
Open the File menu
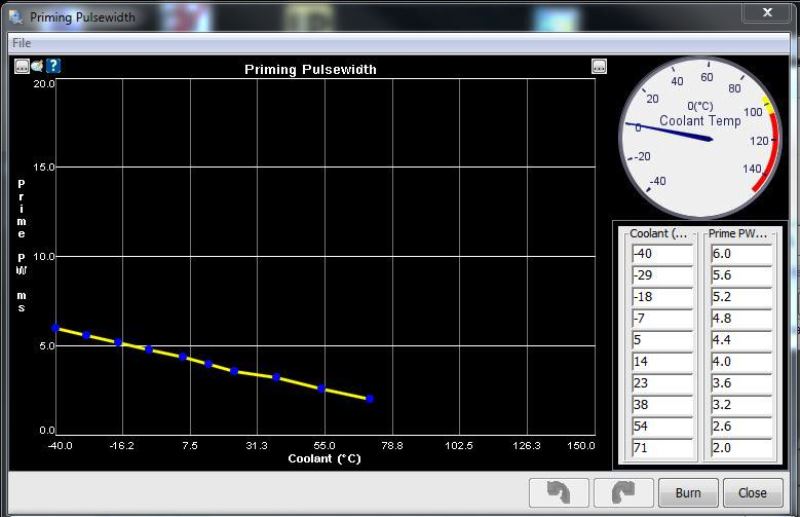coord(21,43)
